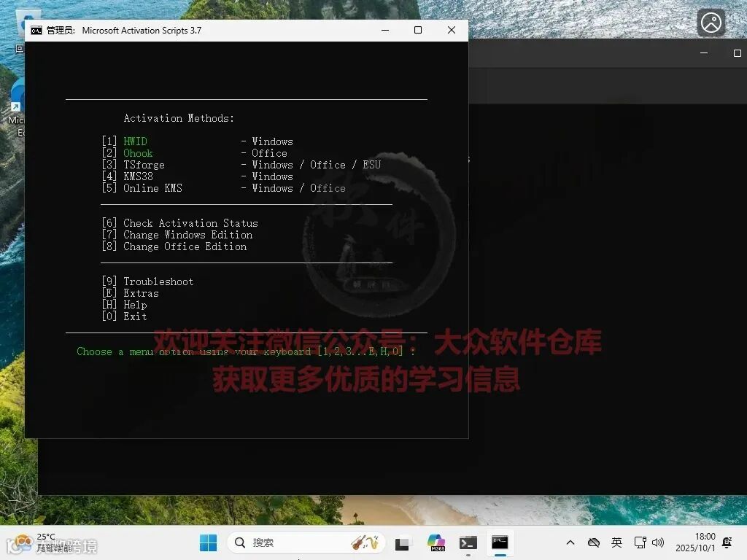Select the active cmd window taskbar icon
This screenshot has width=747, height=560.
click(500, 542)
